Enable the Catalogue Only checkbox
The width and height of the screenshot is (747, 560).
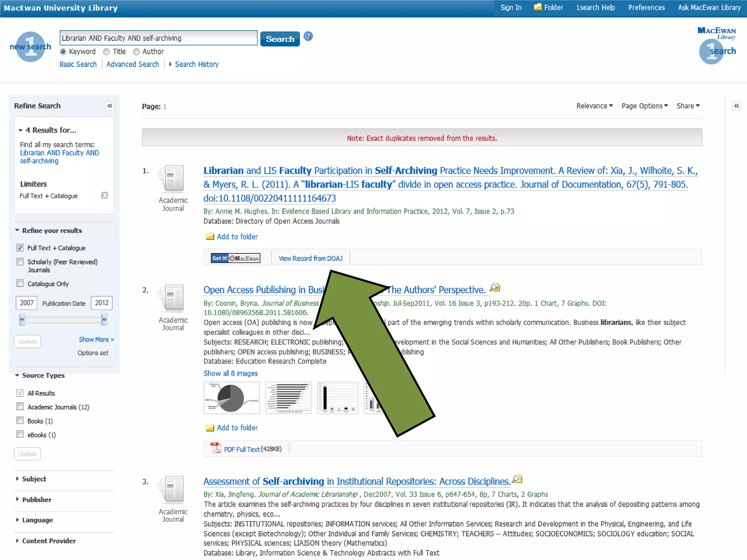(20, 283)
